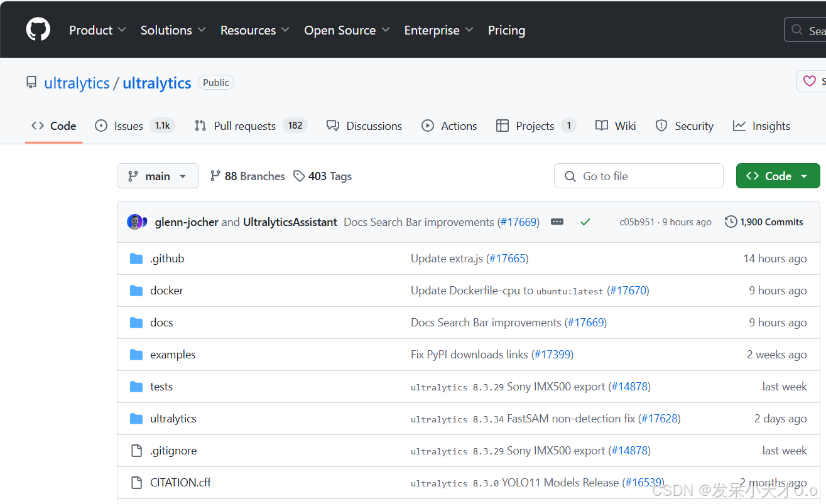Open pull request #17669 in commit header
The width and height of the screenshot is (826, 504).
(x=519, y=222)
